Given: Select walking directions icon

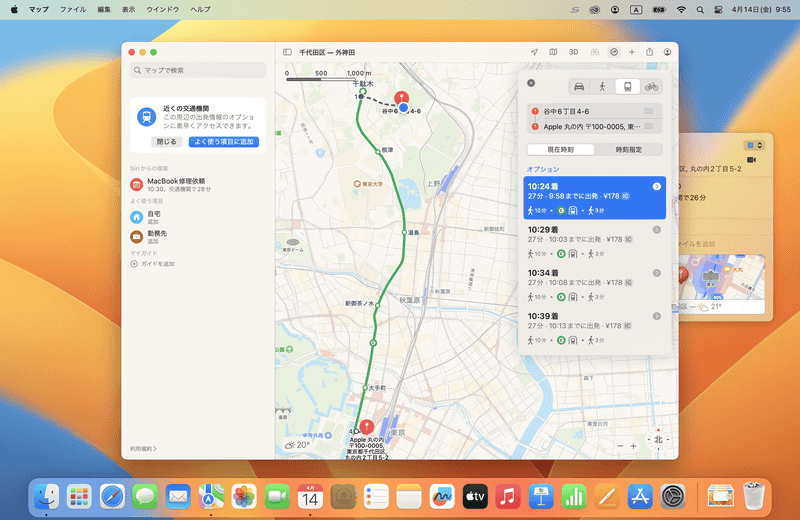Looking at the screenshot, I should [603, 86].
